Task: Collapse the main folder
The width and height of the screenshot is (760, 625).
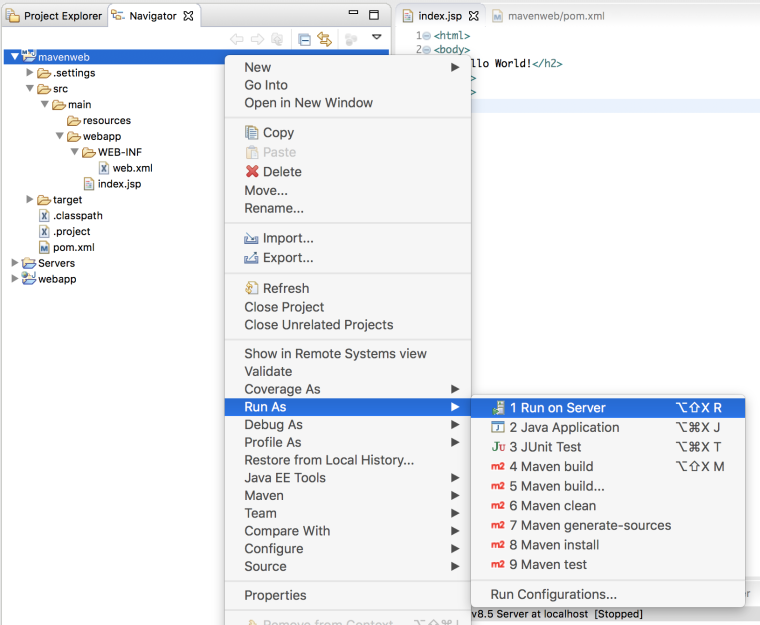Action: (x=45, y=104)
